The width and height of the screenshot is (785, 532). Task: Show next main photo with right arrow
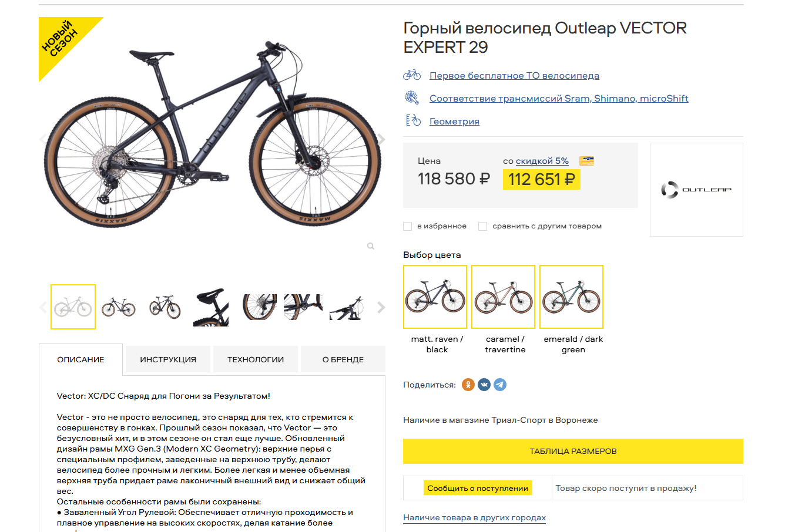coord(381,139)
